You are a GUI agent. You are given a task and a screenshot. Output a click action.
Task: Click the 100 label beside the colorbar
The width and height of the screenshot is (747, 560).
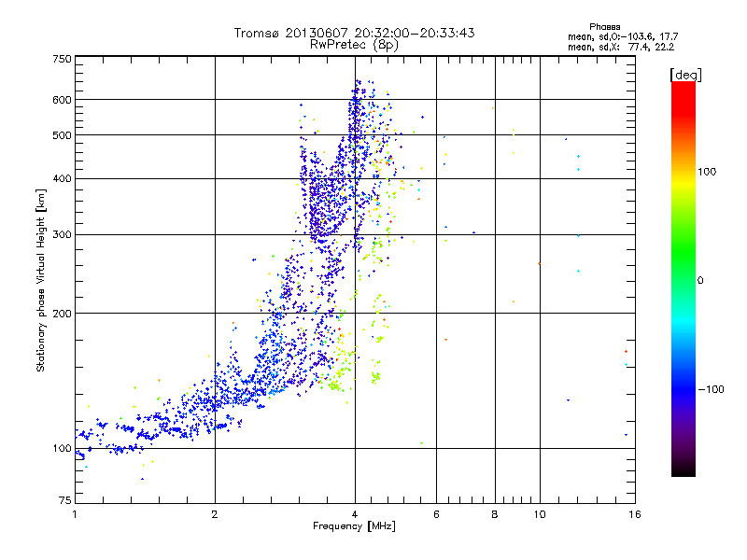707,172
